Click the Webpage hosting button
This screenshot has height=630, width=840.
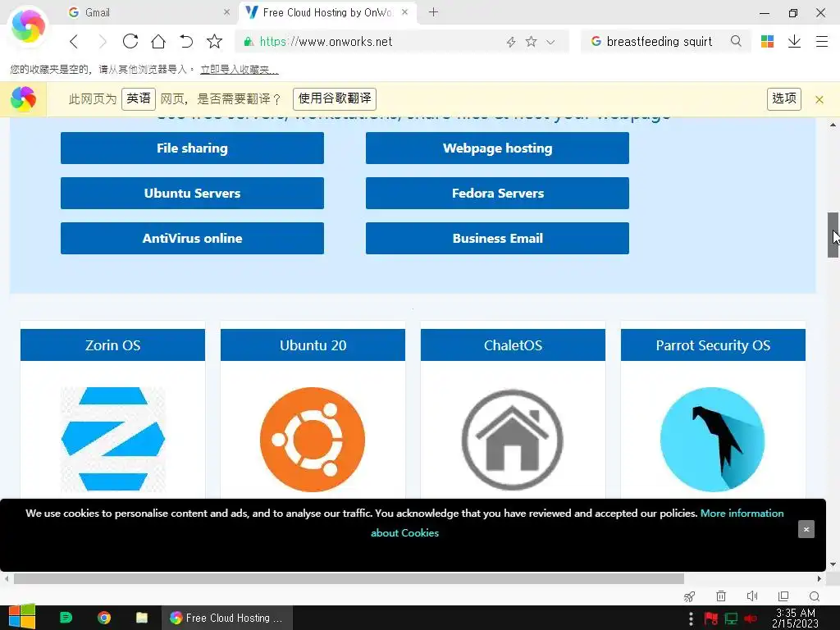[x=497, y=148]
